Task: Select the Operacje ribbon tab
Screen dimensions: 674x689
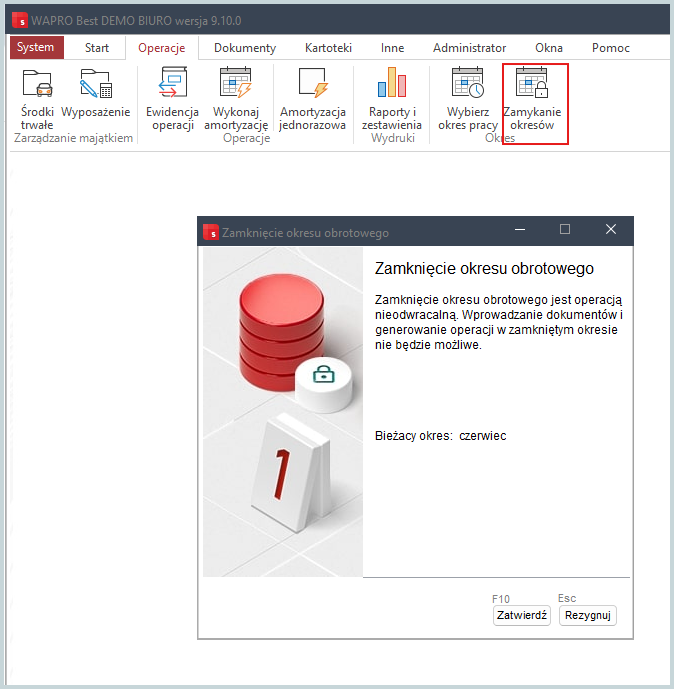Action: pyautogui.click(x=162, y=47)
